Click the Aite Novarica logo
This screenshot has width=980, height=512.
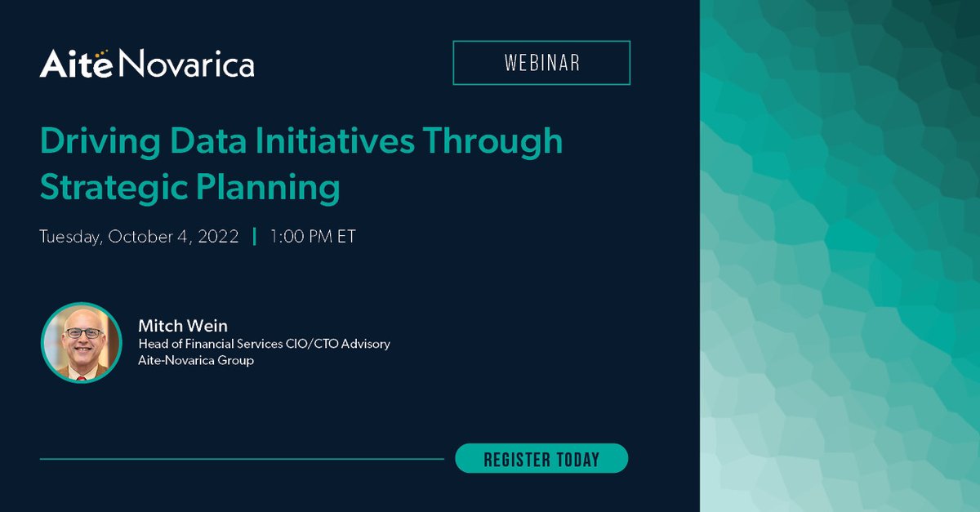(x=147, y=63)
